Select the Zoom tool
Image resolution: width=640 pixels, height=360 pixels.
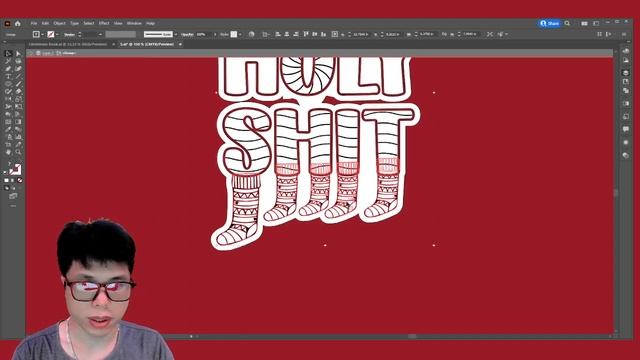coord(18,152)
